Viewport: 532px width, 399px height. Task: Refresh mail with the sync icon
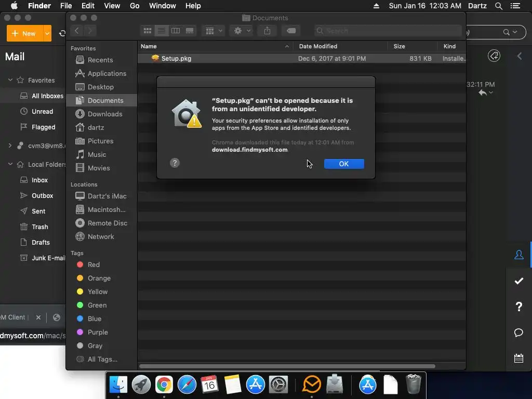click(62, 33)
